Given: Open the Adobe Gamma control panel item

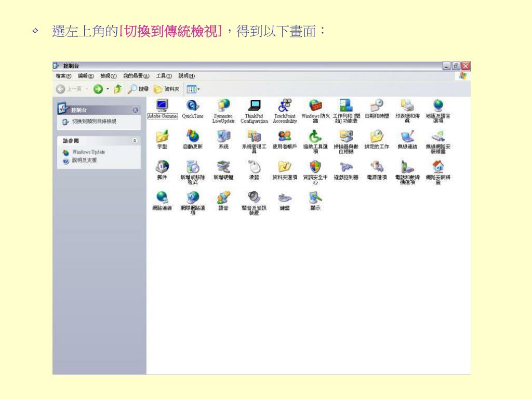Looking at the screenshot, I should click(162, 109).
